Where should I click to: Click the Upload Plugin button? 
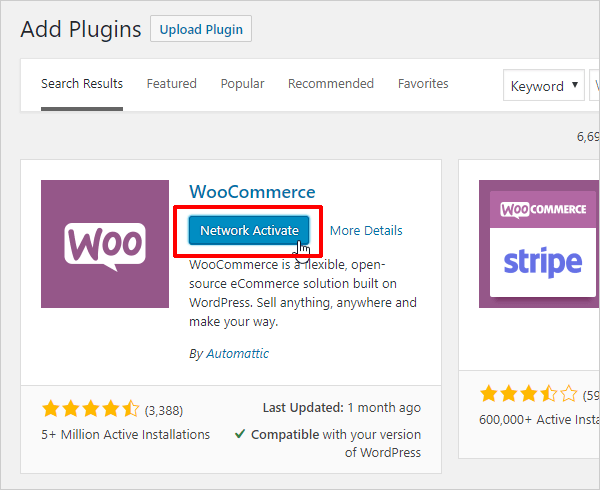(x=201, y=29)
